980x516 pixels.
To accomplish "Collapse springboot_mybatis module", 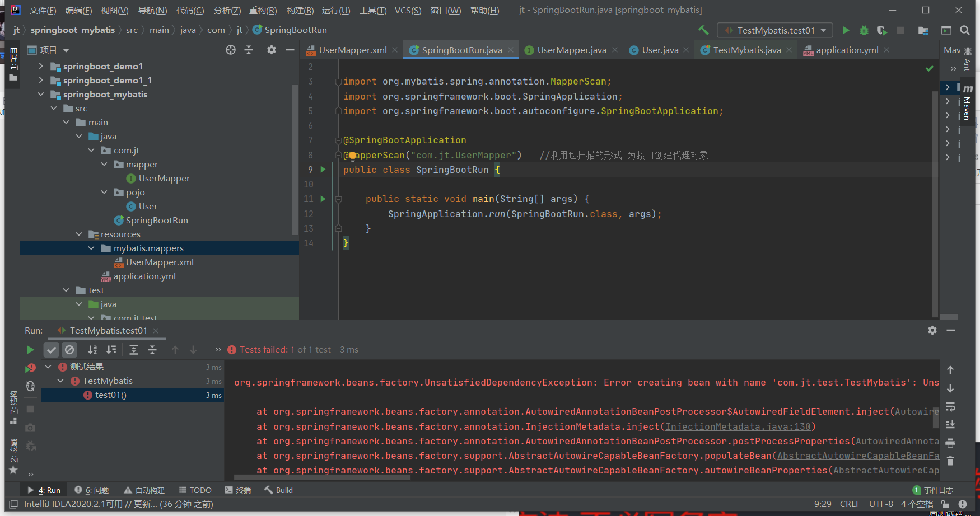I will point(40,94).
